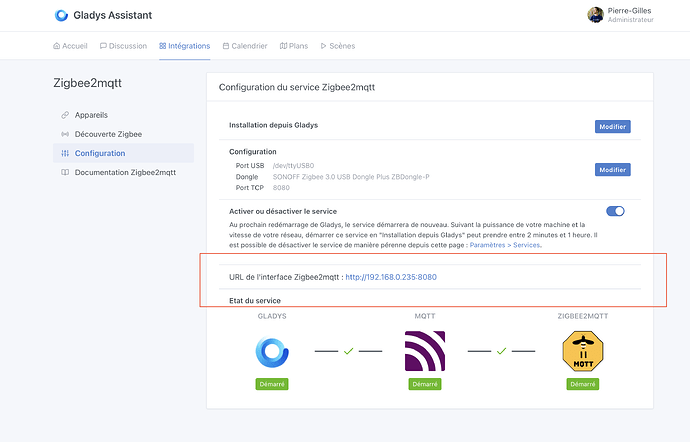This screenshot has height=442, width=690.
Task: Follow the Paramètres > Services link
Action: (x=505, y=245)
